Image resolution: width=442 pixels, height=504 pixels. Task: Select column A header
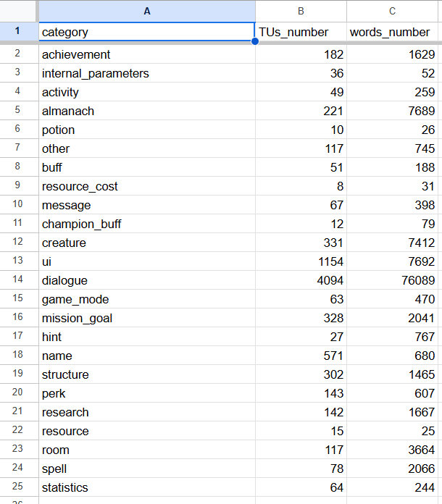[x=147, y=11]
